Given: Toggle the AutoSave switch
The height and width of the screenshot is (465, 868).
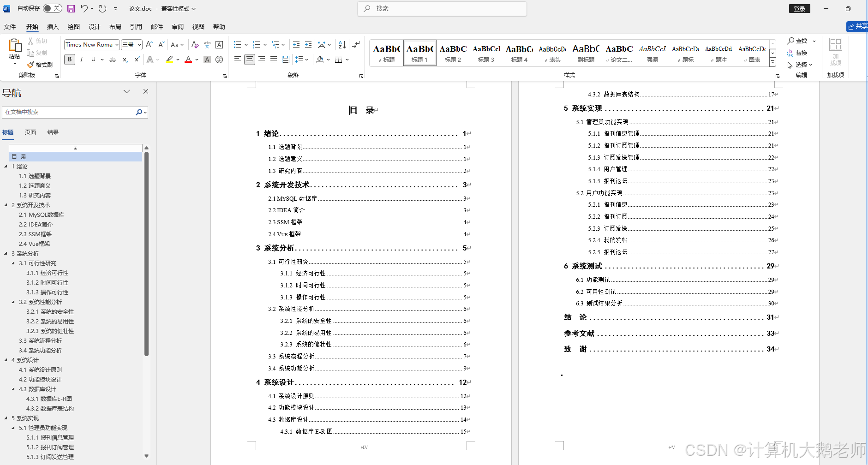Looking at the screenshot, I should coord(53,8).
